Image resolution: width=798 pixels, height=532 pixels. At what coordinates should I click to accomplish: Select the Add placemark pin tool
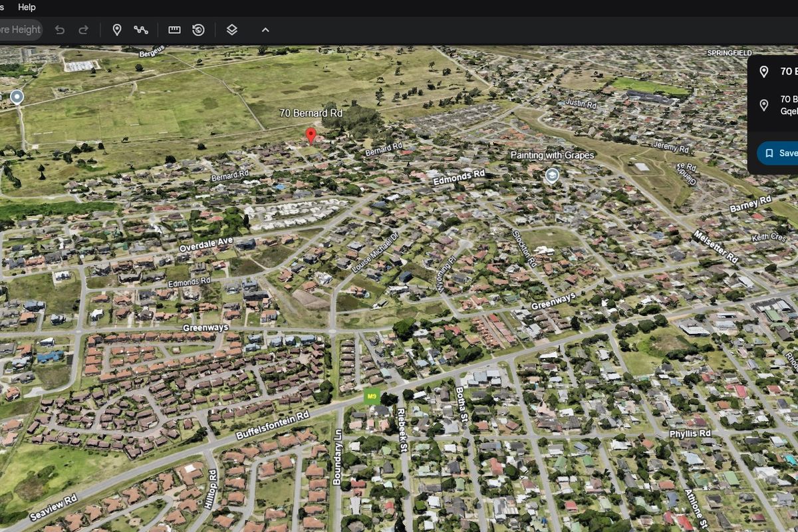tap(117, 30)
